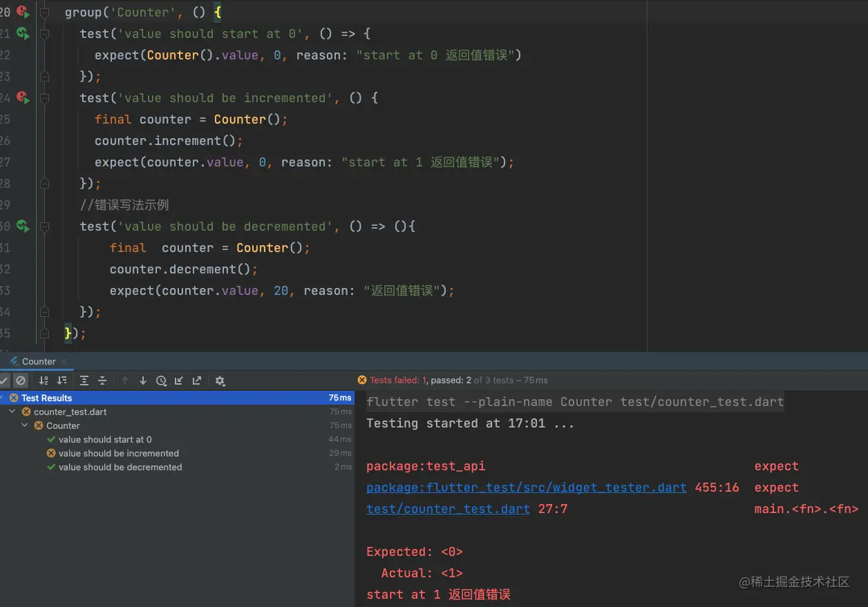The width and height of the screenshot is (868, 607).
Task: Open test runner settings gear
Action: click(220, 380)
